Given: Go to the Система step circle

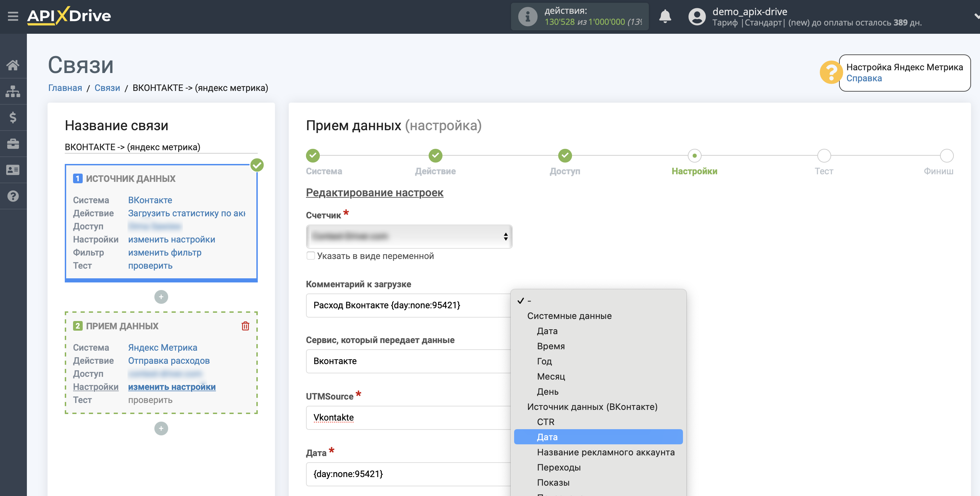Looking at the screenshot, I should click(313, 155).
